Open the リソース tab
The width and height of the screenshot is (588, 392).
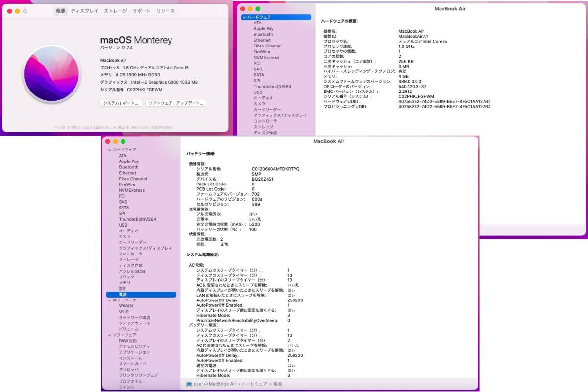click(x=166, y=11)
